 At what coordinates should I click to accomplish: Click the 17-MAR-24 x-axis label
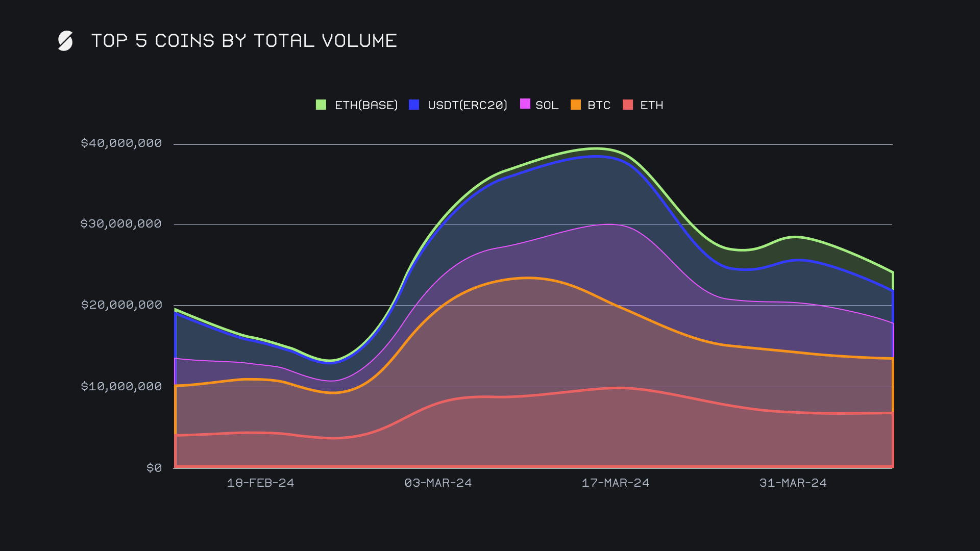click(x=616, y=483)
